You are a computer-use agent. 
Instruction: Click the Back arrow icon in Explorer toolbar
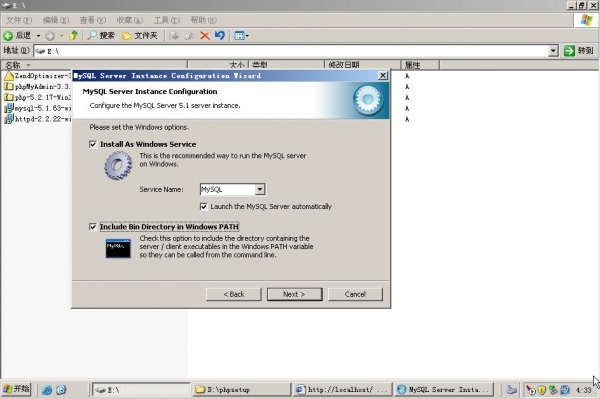tap(8, 36)
